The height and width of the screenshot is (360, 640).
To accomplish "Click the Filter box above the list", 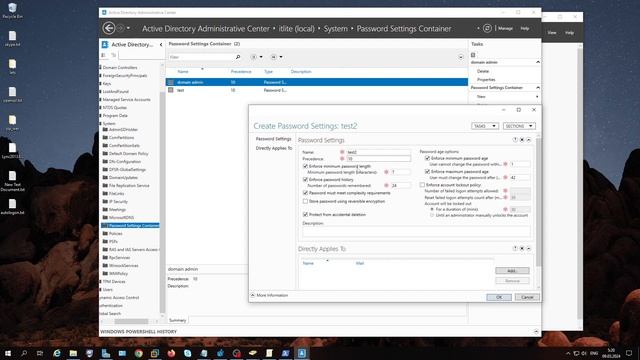I will click(202, 57).
